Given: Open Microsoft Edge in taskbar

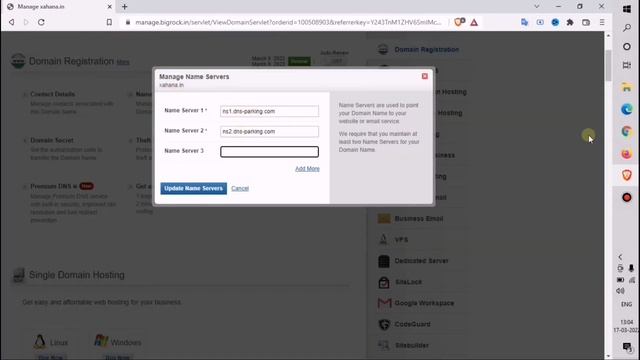Looking at the screenshot, I should tap(627, 109).
